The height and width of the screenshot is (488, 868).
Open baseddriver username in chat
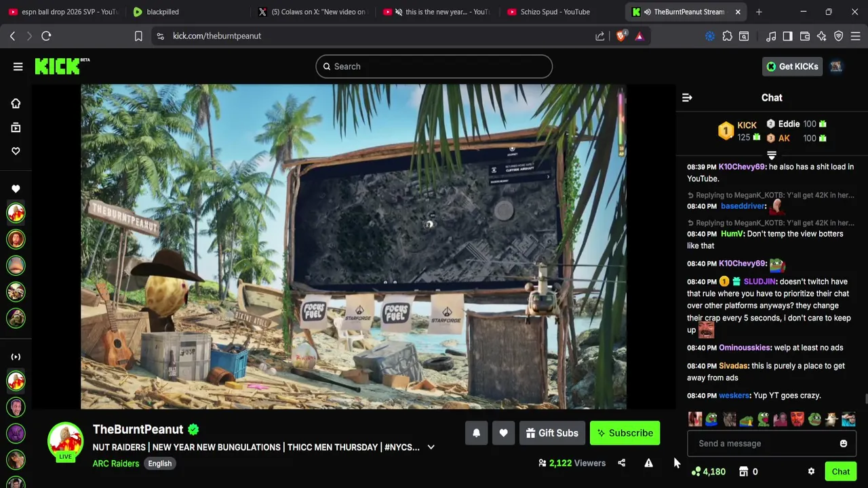[x=743, y=206]
